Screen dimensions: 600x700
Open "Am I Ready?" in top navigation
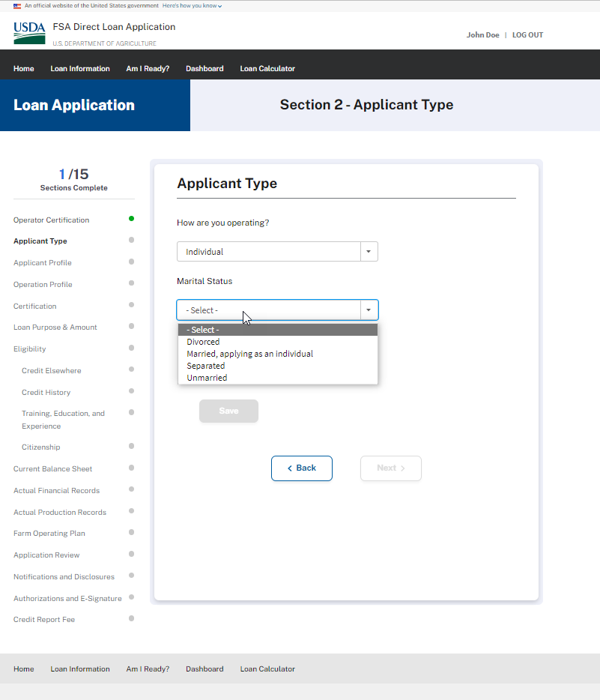(x=148, y=69)
